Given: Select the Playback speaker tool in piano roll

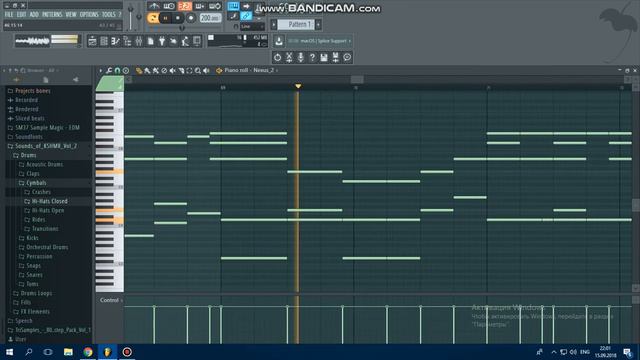Looking at the screenshot, I should point(207,71).
